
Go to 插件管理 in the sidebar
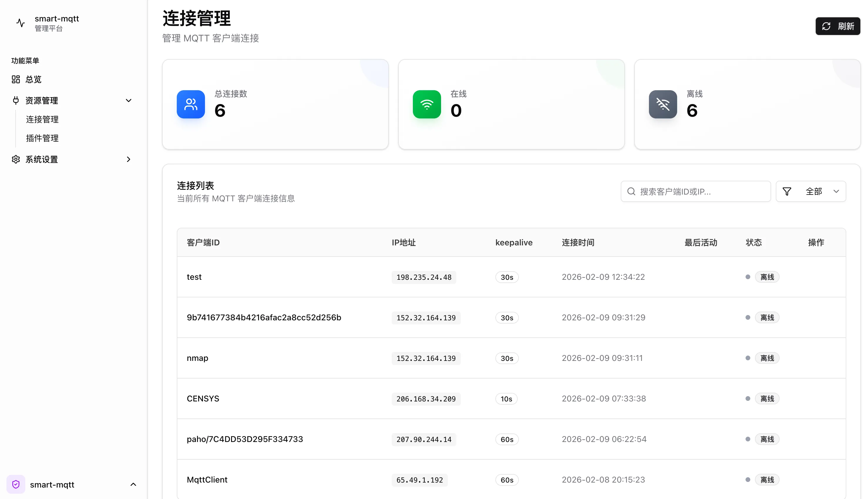(x=43, y=138)
